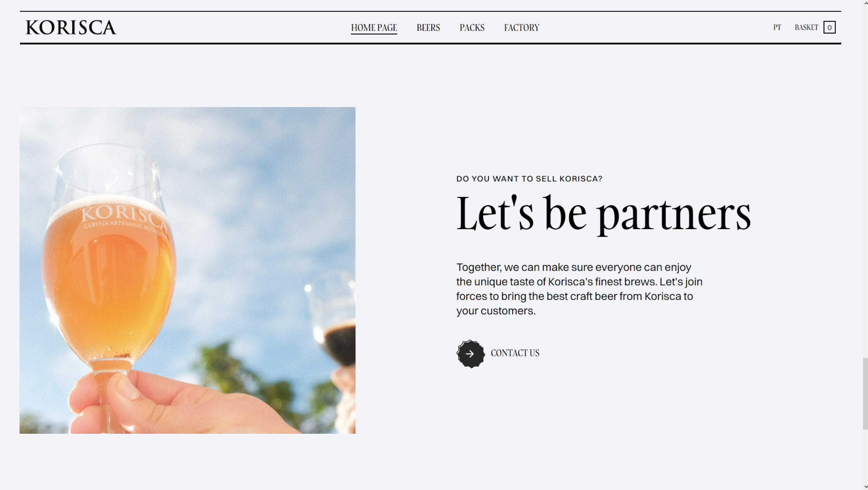Go to the BEERS page
Viewport: 868px width, 490px height.
point(428,28)
